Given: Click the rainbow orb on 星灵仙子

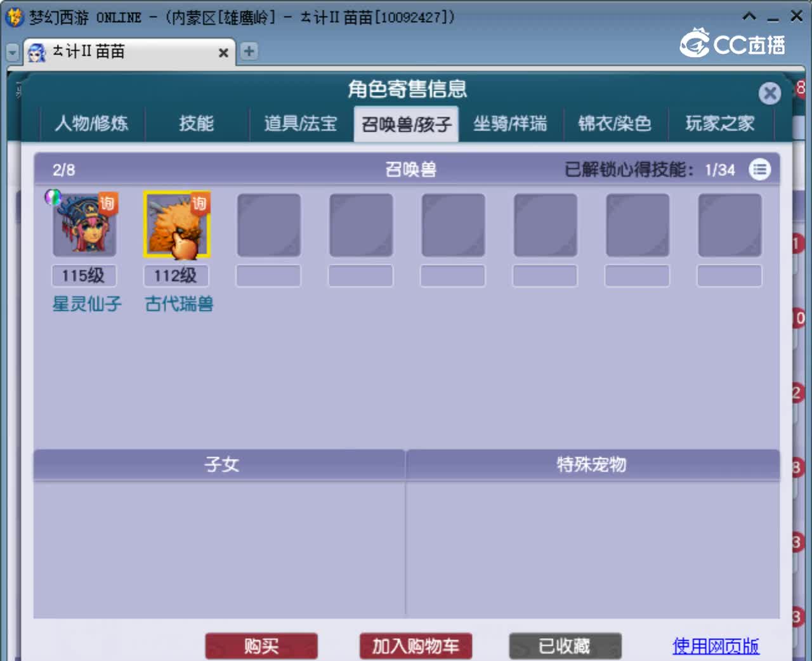Looking at the screenshot, I should tap(53, 197).
